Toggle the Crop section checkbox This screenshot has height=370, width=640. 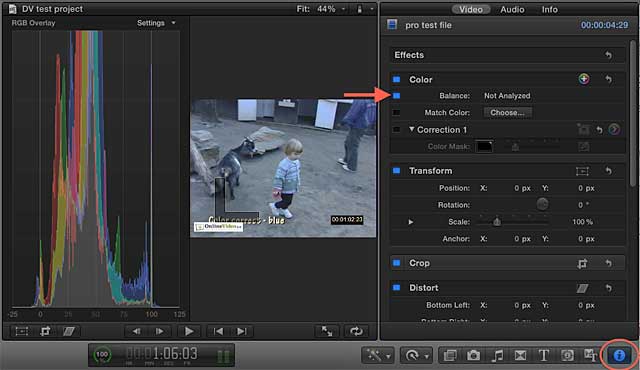(x=396, y=263)
